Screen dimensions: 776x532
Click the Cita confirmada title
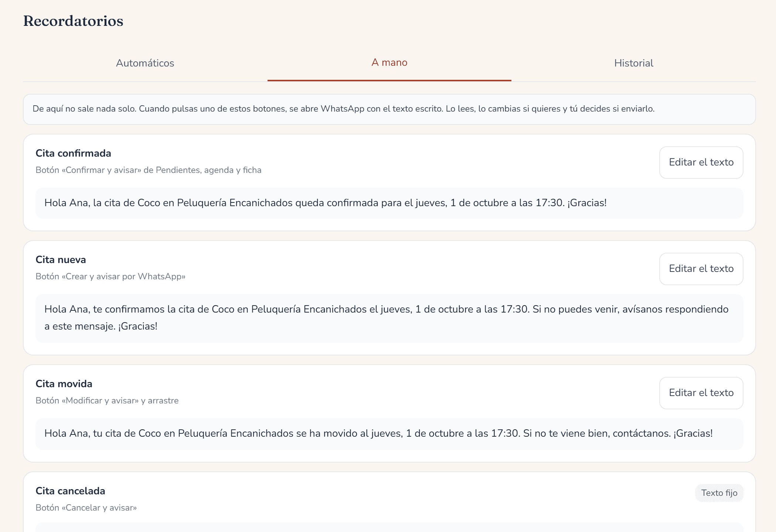point(73,153)
